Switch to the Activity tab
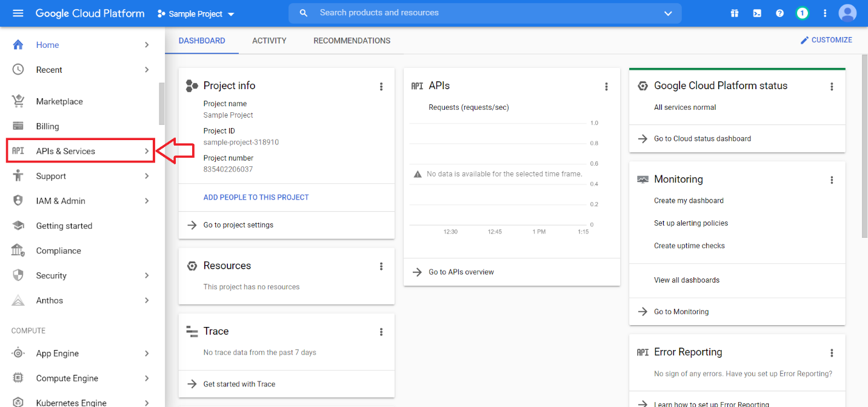This screenshot has height=407, width=868. click(x=269, y=41)
